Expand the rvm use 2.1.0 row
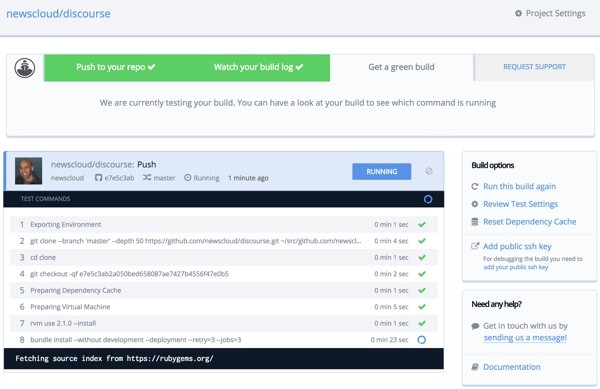600x389 pixels. pyautogui.click(x=223, y=323)
